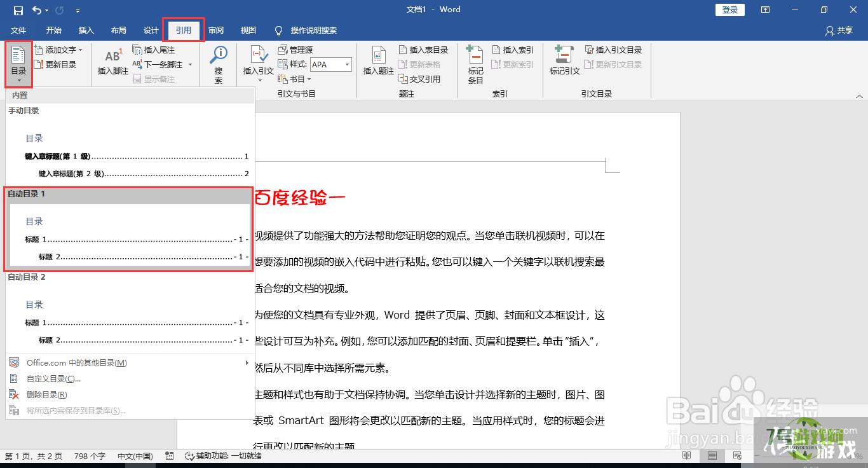Viewport: 868px width, 468px height.
Task: Switch to Read Mode view icon
Action: [x=686, y=456]
